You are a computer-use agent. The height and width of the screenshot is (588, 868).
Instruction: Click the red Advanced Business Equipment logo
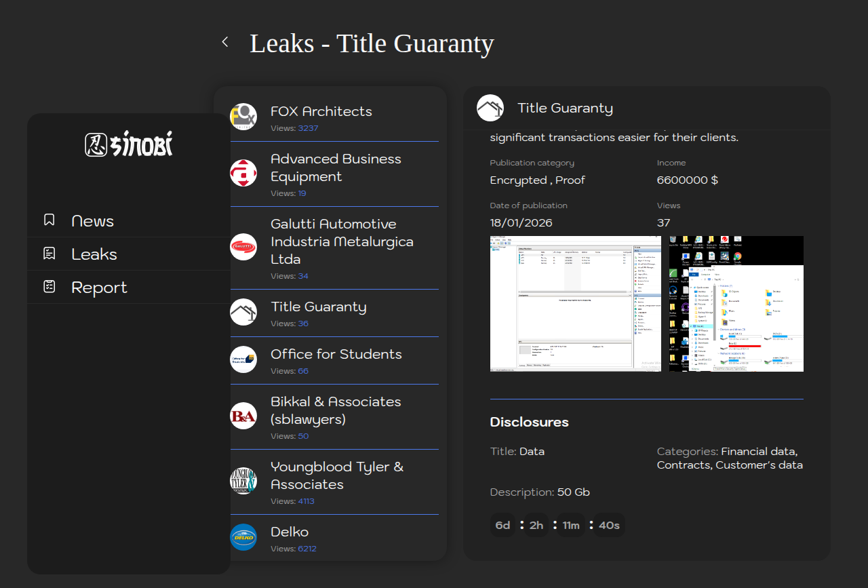[x=243, y=173]
